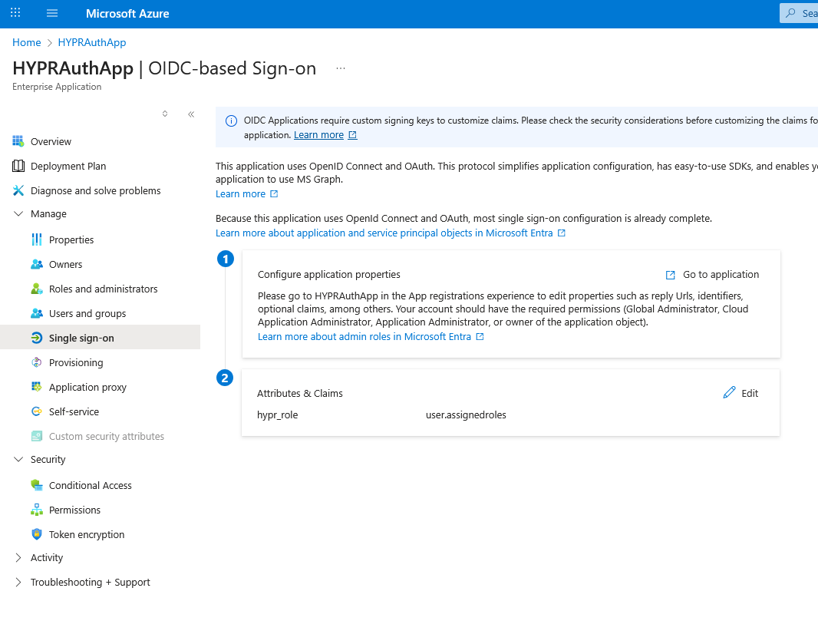The image size is (818, 644).
Task: Click the Custom security attributes icon
Action: coord(37,436)
